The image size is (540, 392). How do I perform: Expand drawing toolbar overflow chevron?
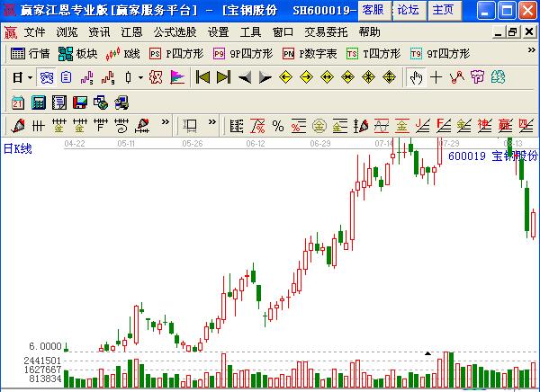point(166,125)
